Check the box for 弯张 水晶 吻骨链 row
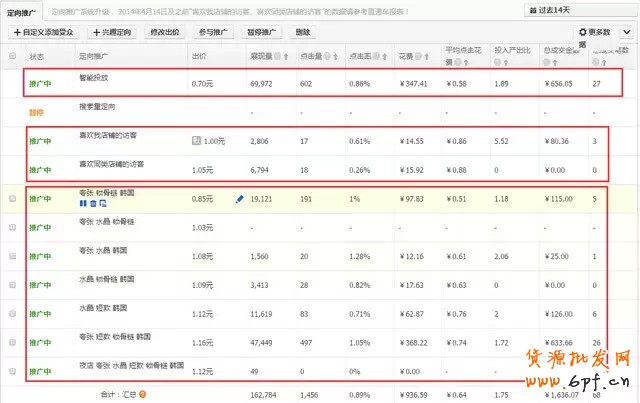The height and width of the screenshot is (403, 640). click(x=12, y=228)
